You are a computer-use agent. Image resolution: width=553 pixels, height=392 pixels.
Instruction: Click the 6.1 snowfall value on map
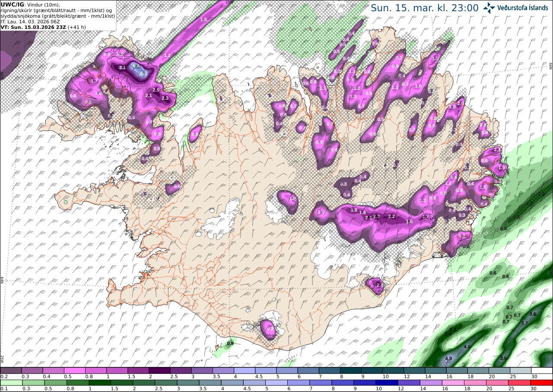(x=144, y=74)
